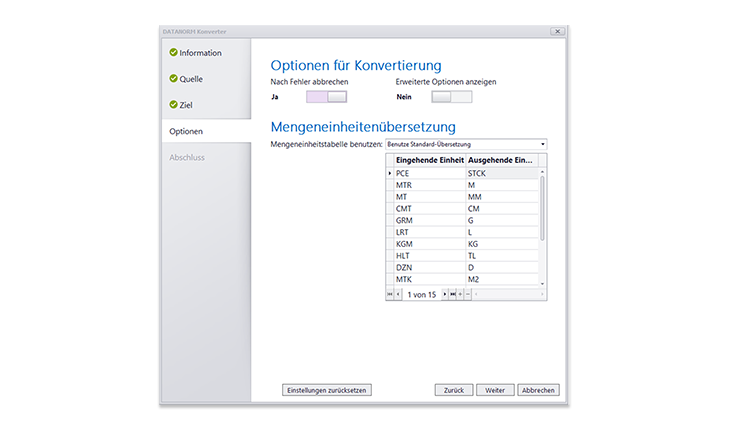Select the MT cell
Image resolution: width=729 pixels, height=430 pixels.
[430, 197]
